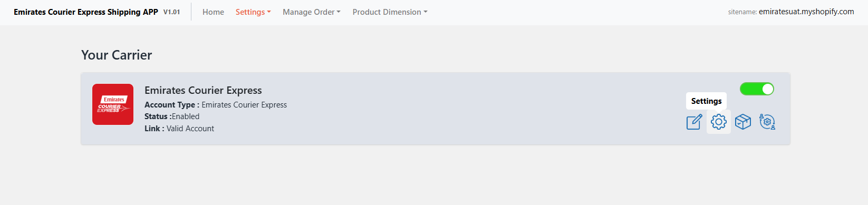Expand the Product Dimension dropdown
This screenshot has height=205, width=868.
click(x=390, y=12)
